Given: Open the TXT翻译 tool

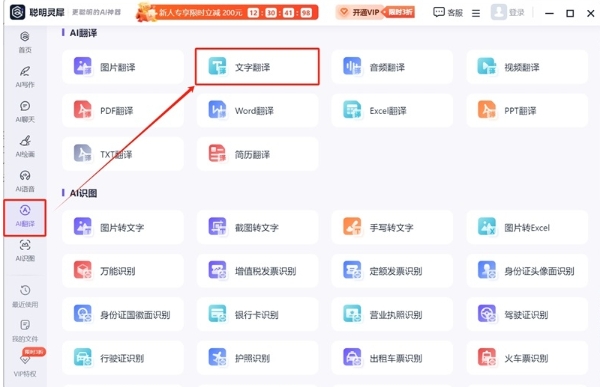Looking at the screenshot, I should click(123, 154).
